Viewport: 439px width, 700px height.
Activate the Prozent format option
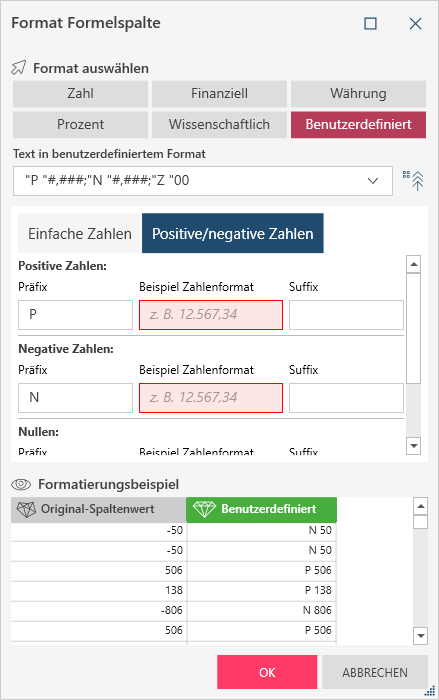(x=80, y=124)
